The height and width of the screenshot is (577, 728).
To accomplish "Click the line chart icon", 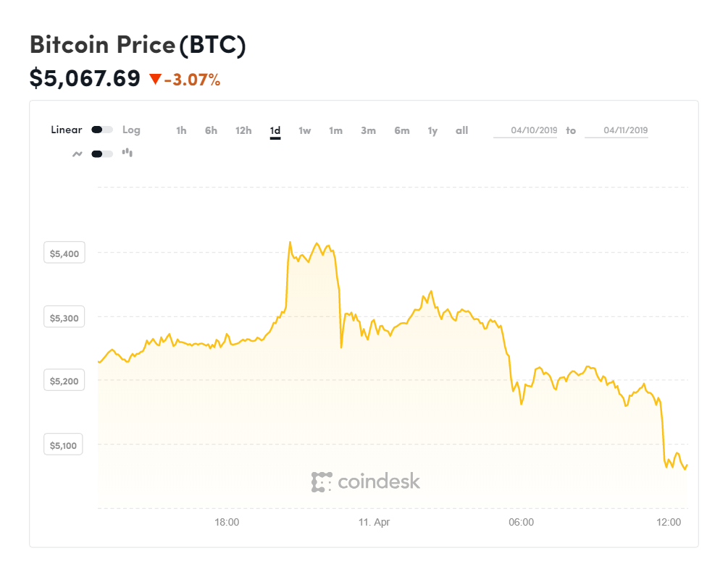I will [x=77, y=153].
